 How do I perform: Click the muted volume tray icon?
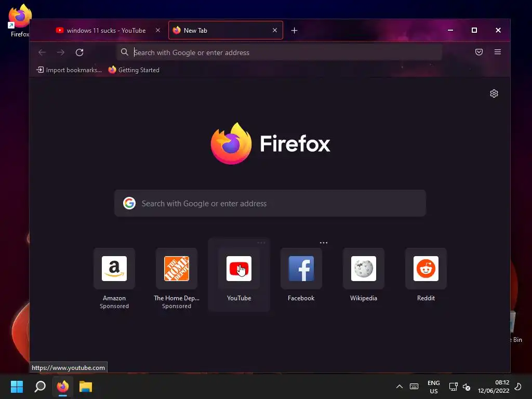click(x=467, y=387)
